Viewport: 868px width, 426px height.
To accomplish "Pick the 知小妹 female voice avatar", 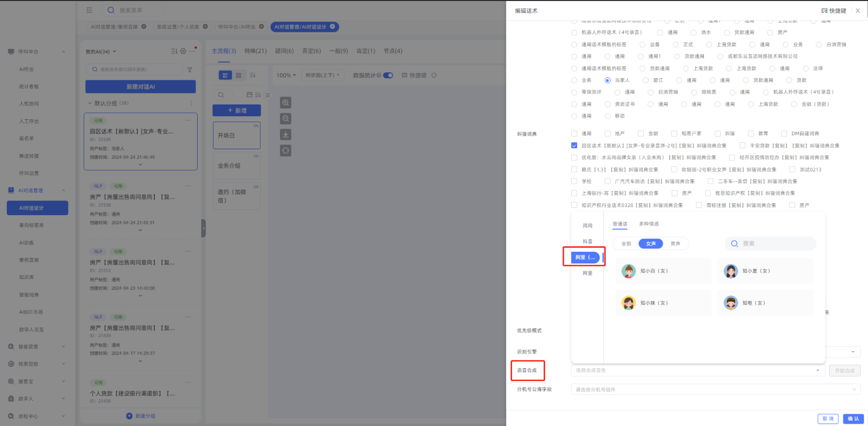I will pyautogui.click(x=628, y=303).
